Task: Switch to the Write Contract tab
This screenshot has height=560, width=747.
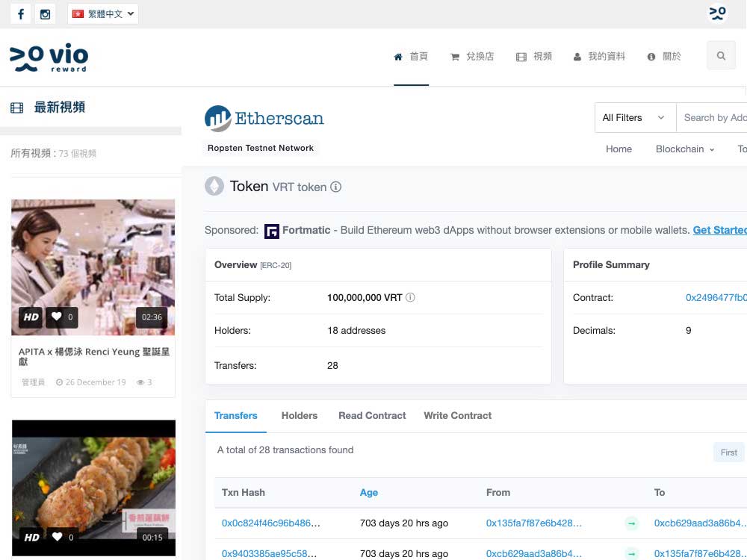Action: coord(458,416)
